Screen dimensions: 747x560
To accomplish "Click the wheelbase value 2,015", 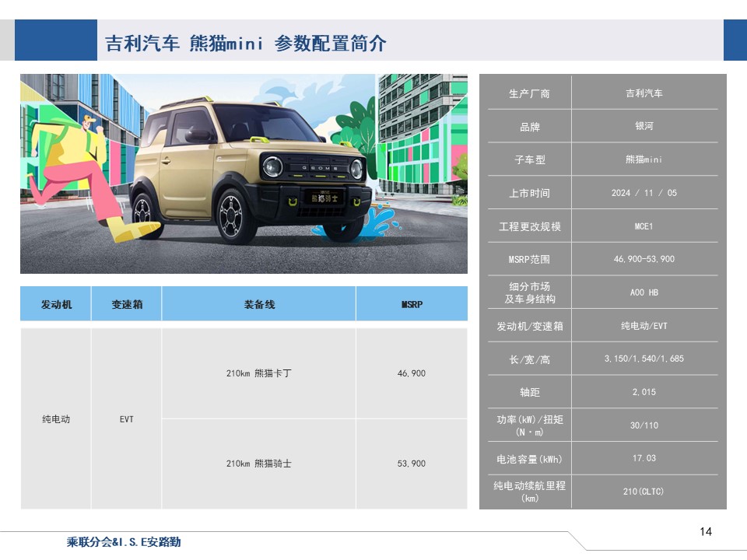I will 644,392.
